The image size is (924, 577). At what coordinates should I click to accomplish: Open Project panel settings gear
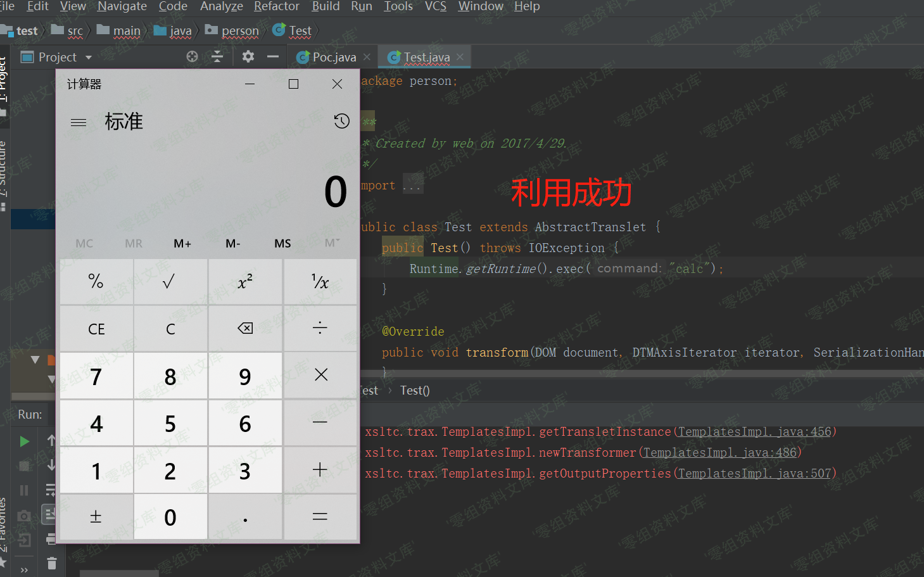pyautogui.click(x=248, y=57)
